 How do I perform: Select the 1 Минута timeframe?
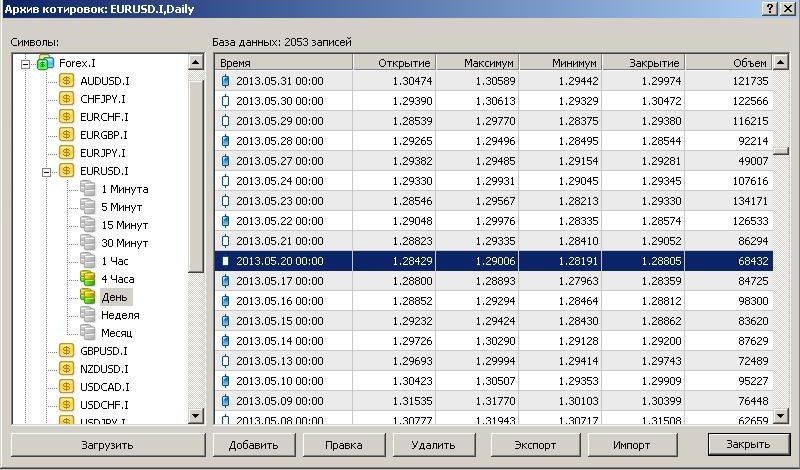124,189
